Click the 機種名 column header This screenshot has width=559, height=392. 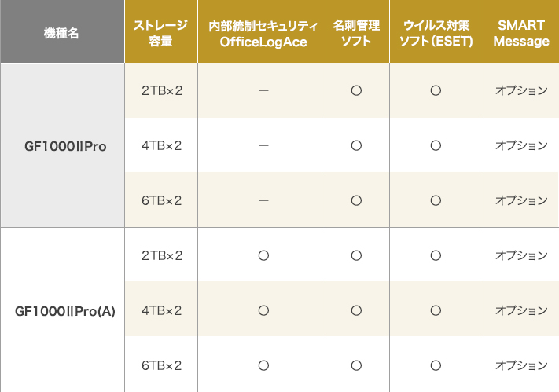(62, 34)
